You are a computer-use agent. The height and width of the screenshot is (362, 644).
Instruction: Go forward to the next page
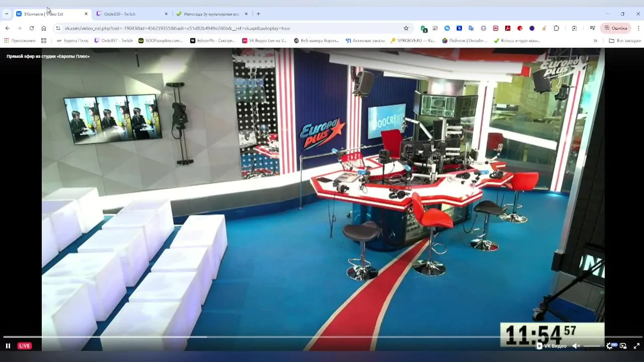[20, 28]
